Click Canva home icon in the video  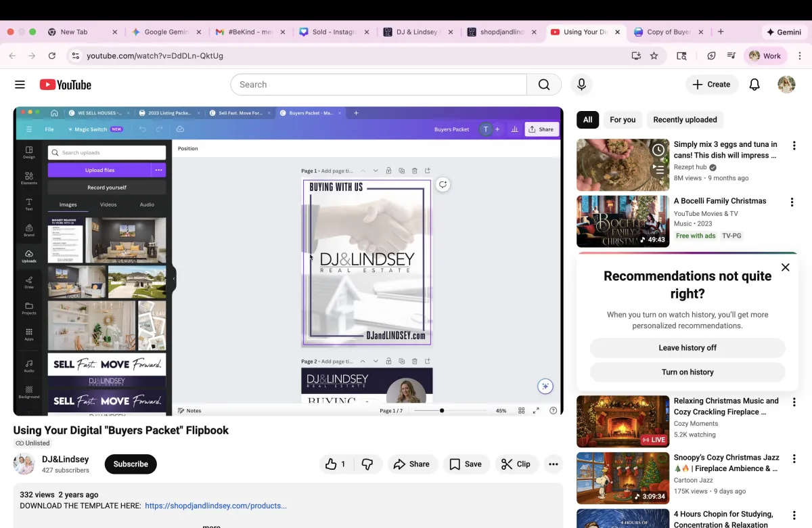coord(54,113)
